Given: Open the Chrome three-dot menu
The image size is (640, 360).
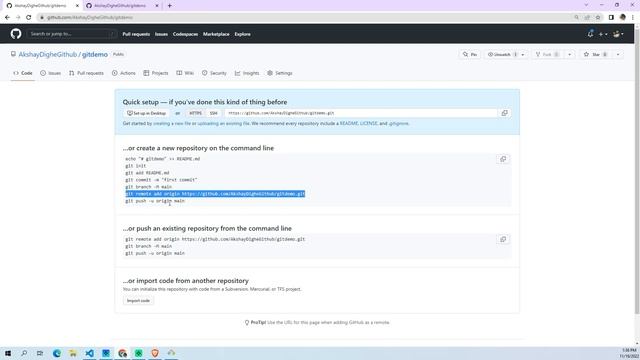Looking at the screenshot, I should [x=633, y=18].
